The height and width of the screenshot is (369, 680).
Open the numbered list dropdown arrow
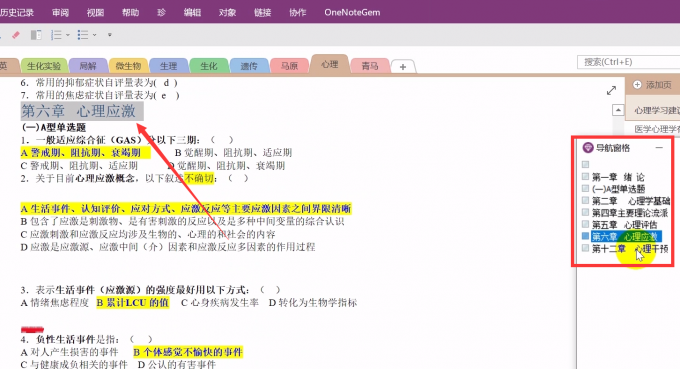tap(68, 35)
